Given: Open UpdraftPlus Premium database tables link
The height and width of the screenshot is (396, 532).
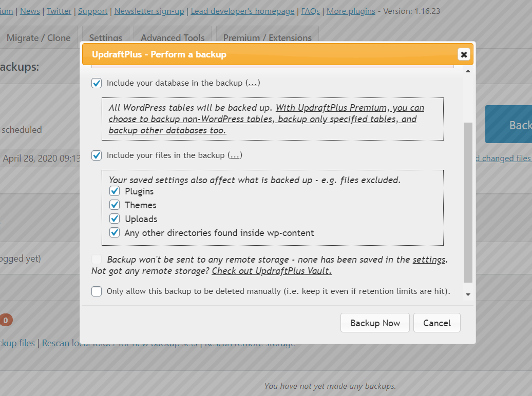Looking at the screenshot, I should pos(266,119).
